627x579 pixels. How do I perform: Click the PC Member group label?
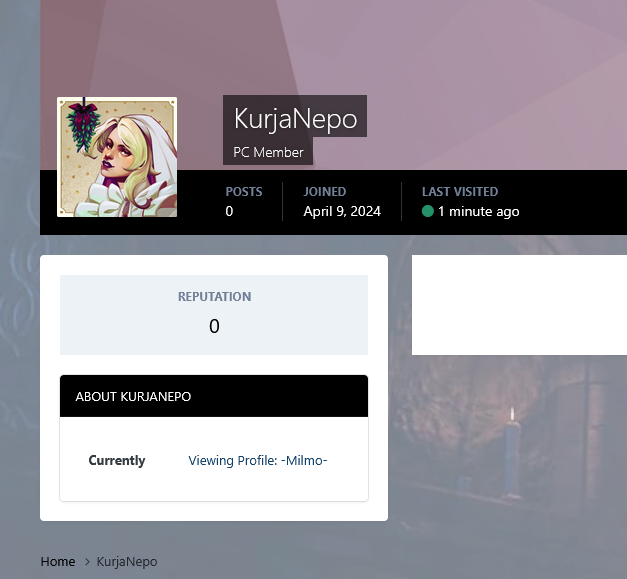[x=268, y=152]
